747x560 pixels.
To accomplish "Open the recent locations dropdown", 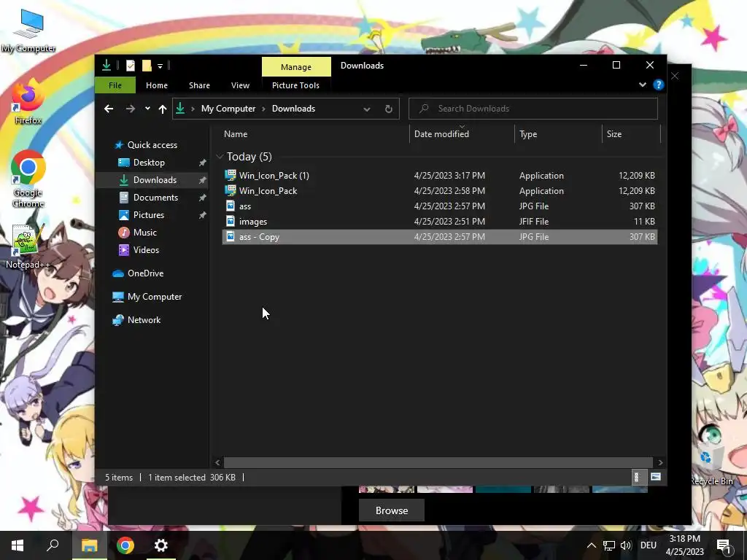I will pos(147,109).
